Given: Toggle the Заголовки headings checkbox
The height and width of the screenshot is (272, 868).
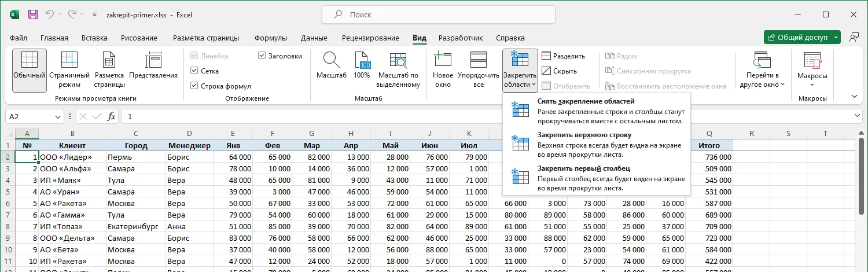Looking at the screenshot, I should pos(262,56).
